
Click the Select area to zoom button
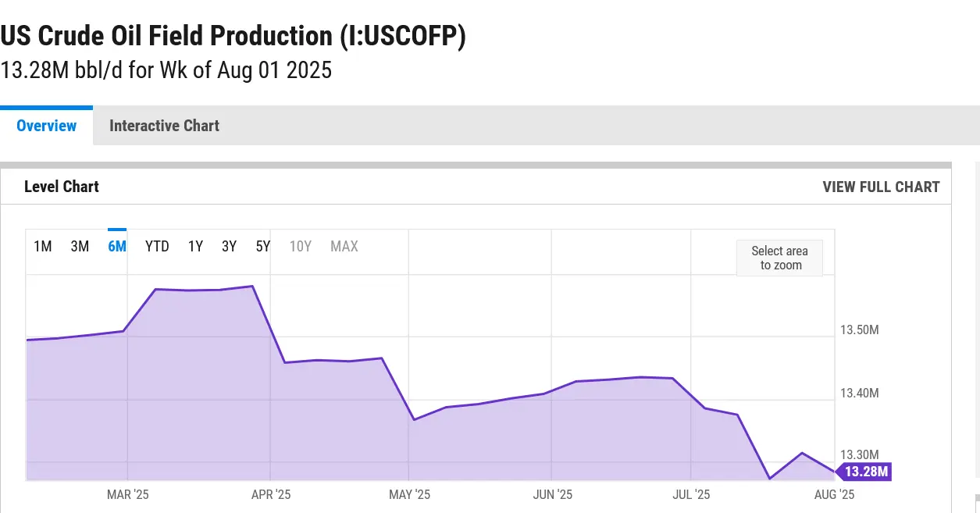tap(779, 258)
